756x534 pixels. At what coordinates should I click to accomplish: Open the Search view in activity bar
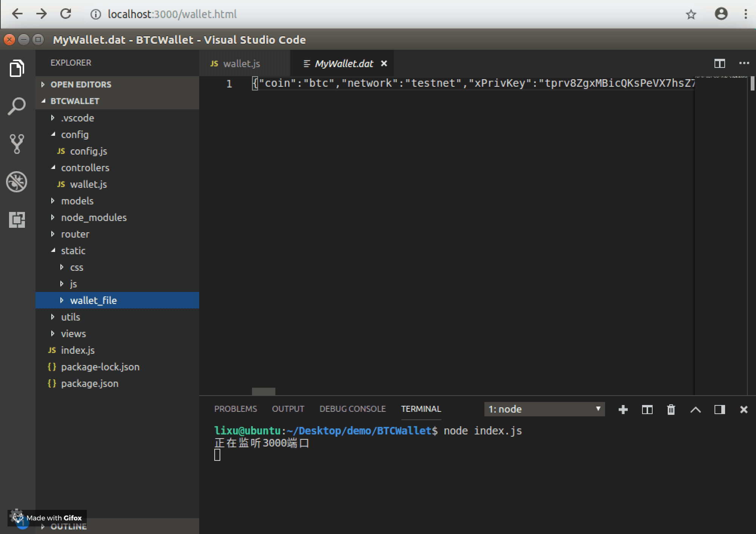(x=17, y=106)
